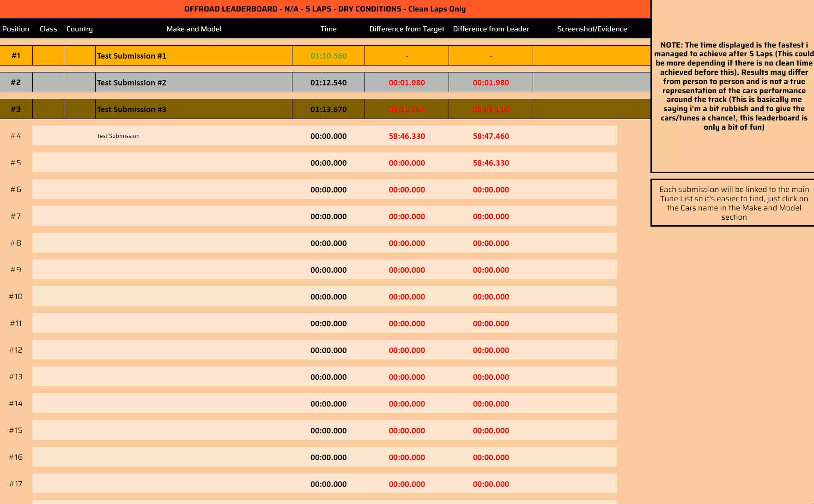Select the Country column header

[x=79, y=29]
